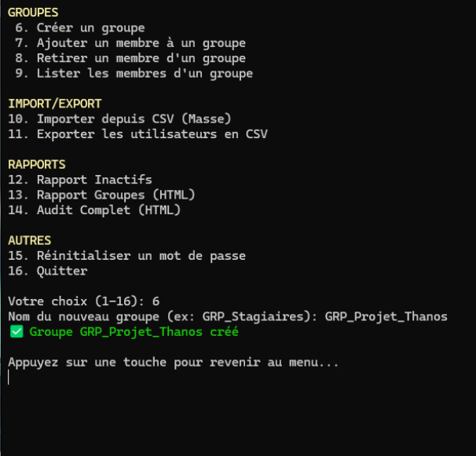This screenshot has width=476, height=456.
Task: Click the green checkmark success icon
Action: tap(16, 332)
